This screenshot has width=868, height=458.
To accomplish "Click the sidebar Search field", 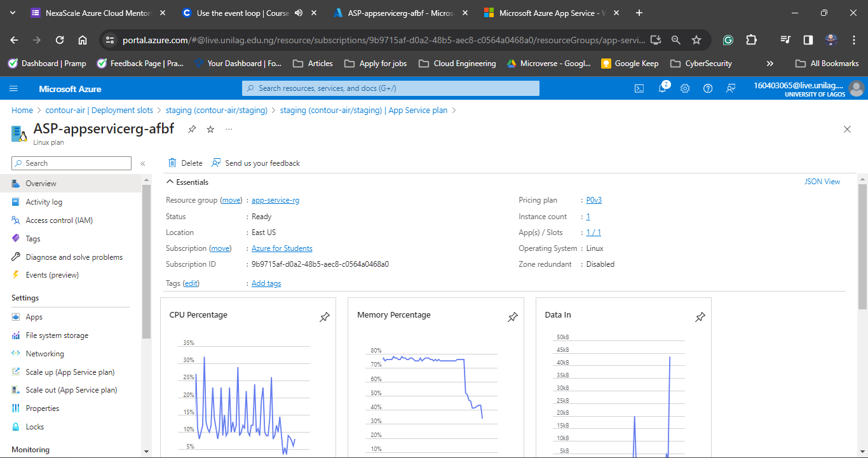I will pos(71,163).
